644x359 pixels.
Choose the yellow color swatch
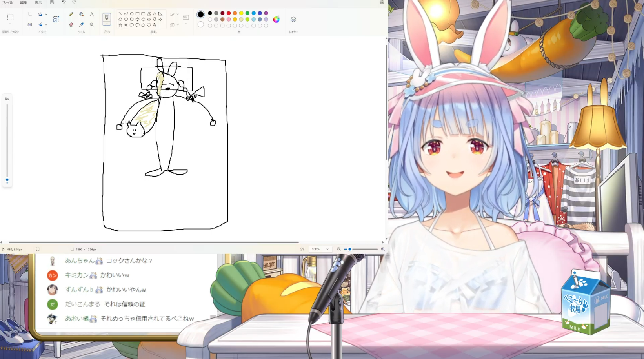tap(241, 13)
